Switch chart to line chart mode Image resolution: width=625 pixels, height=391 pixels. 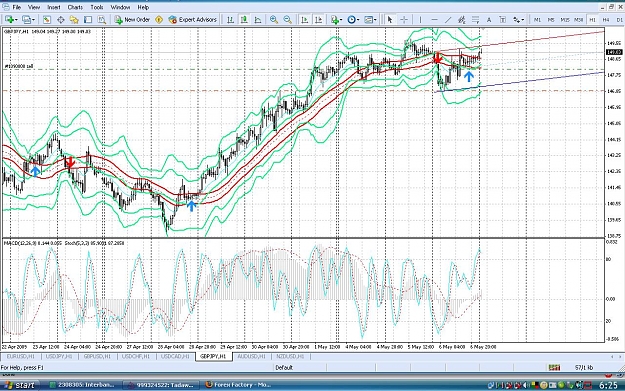[258, 20]
